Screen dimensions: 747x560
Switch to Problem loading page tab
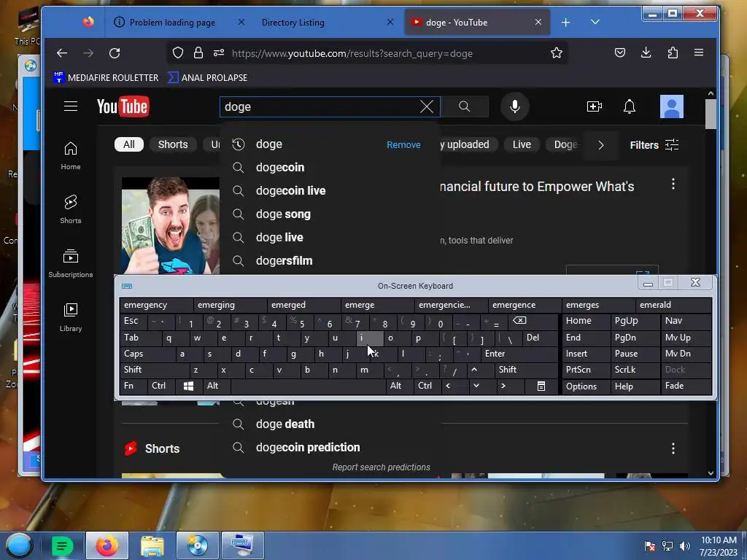point(172,23)
